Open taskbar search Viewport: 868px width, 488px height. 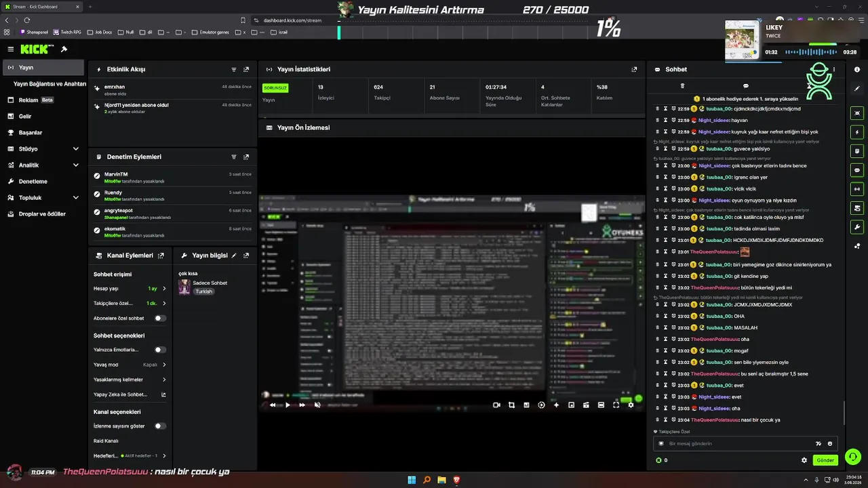(427, 480)
